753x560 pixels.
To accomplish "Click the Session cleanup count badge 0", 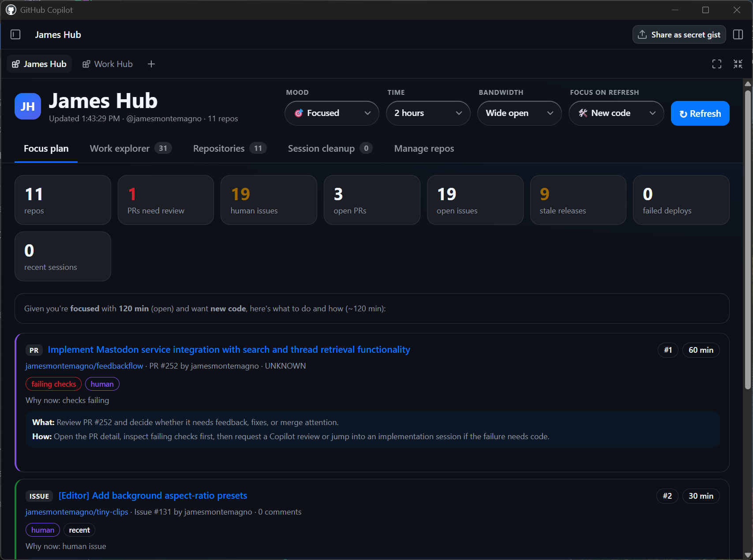I will [366, 148].
